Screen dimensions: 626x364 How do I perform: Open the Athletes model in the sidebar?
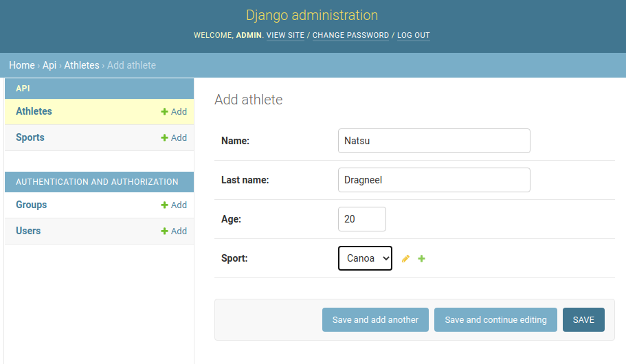34,111
